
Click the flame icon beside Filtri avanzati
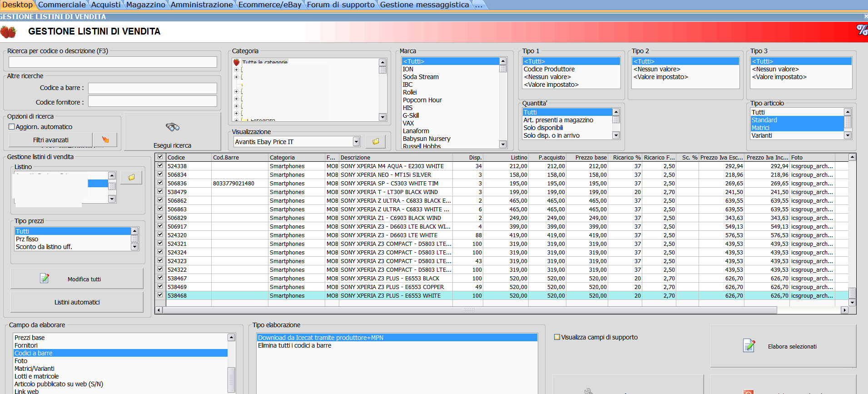click(x=105, y=140)
